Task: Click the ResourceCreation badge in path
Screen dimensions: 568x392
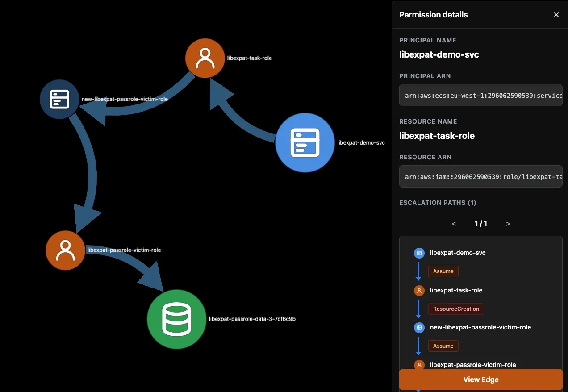Action: click(x=455, y=309)
